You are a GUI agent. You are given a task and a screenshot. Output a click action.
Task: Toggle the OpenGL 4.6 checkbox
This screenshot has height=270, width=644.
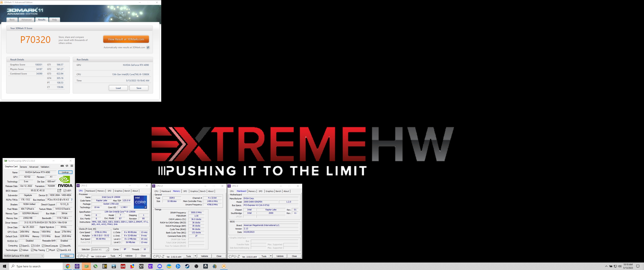coord(58,250)
